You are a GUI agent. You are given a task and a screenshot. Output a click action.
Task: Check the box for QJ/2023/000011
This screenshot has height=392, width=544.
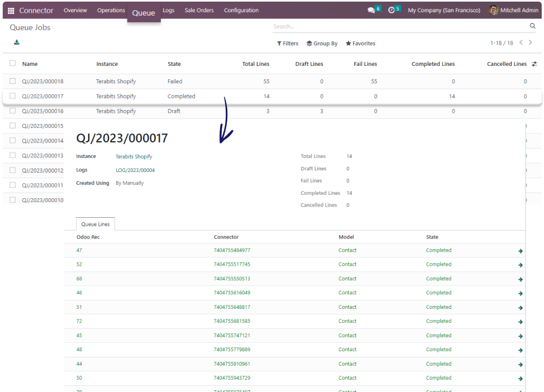tap(13, 185)
